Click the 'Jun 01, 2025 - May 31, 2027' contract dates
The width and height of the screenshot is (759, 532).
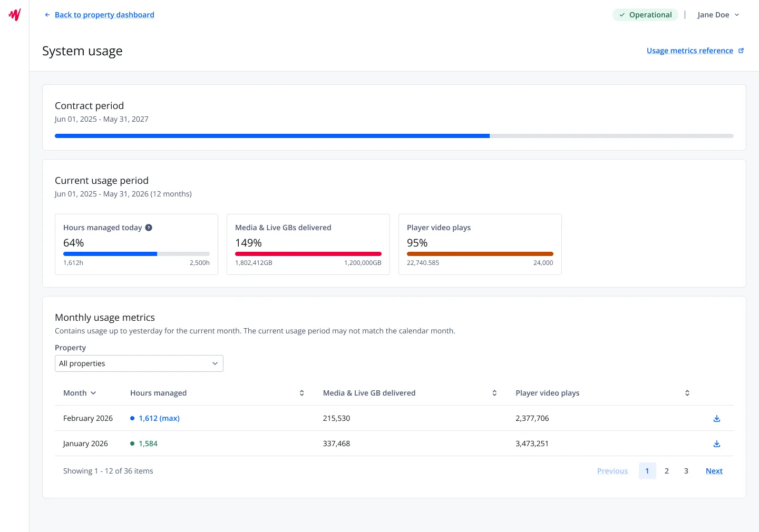point(102,119)
